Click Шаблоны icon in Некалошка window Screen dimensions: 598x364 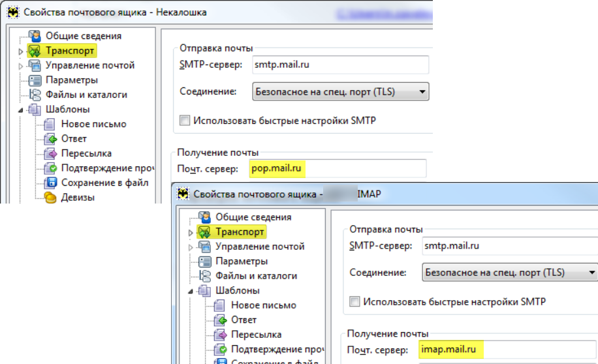(x=35, y=110)
